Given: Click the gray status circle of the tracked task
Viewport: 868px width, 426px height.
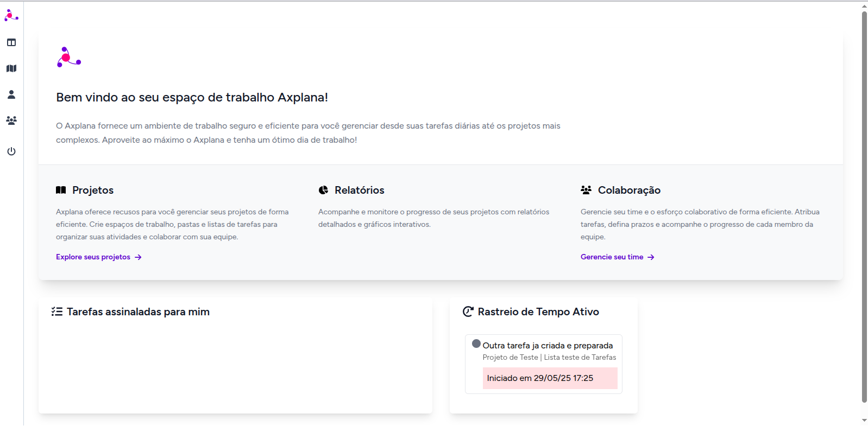Looking at the screenshot, I should coord(476,344).
